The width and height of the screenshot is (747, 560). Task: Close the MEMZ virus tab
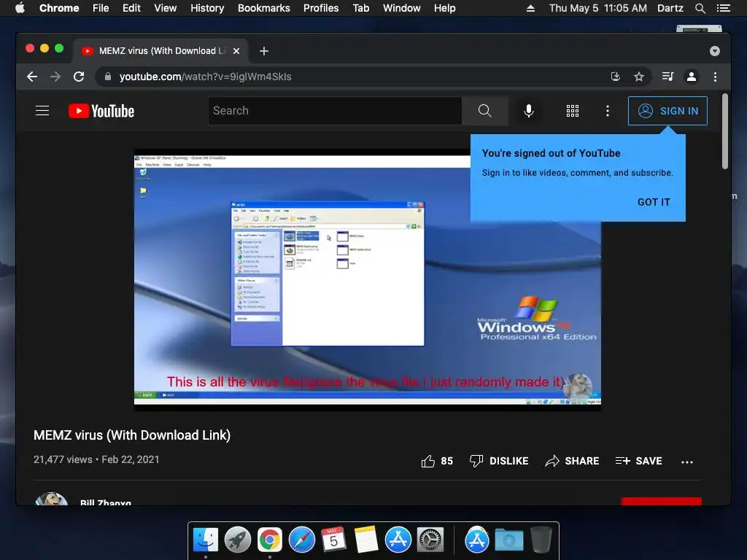coord(236,51)
